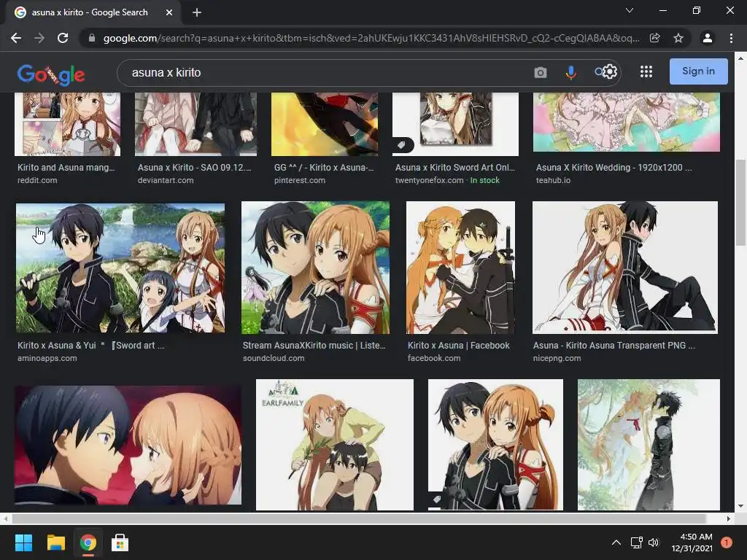
Task: Open the clock showing 4:50 AM
Action: (x=692, y=542)
